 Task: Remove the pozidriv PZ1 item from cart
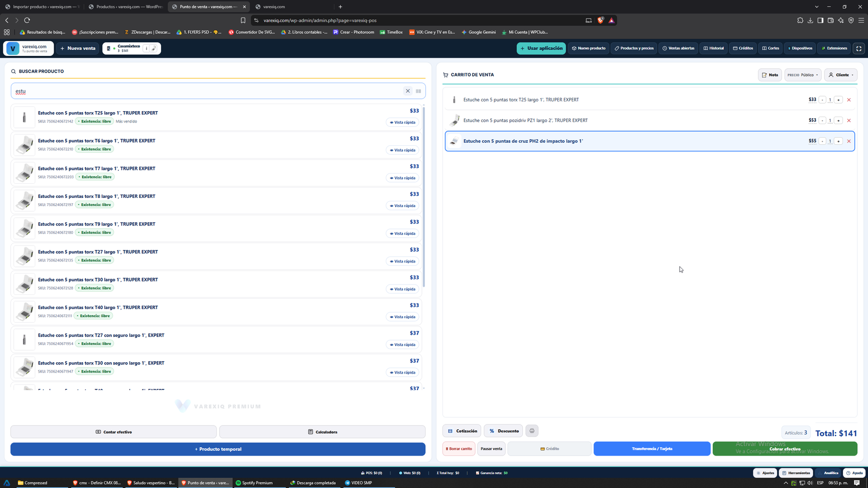(x=849, y=120)
